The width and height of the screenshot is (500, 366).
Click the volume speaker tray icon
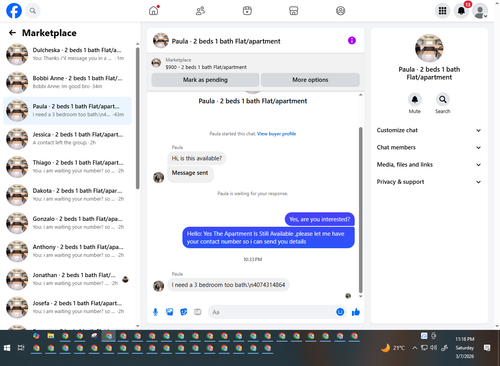433,348
